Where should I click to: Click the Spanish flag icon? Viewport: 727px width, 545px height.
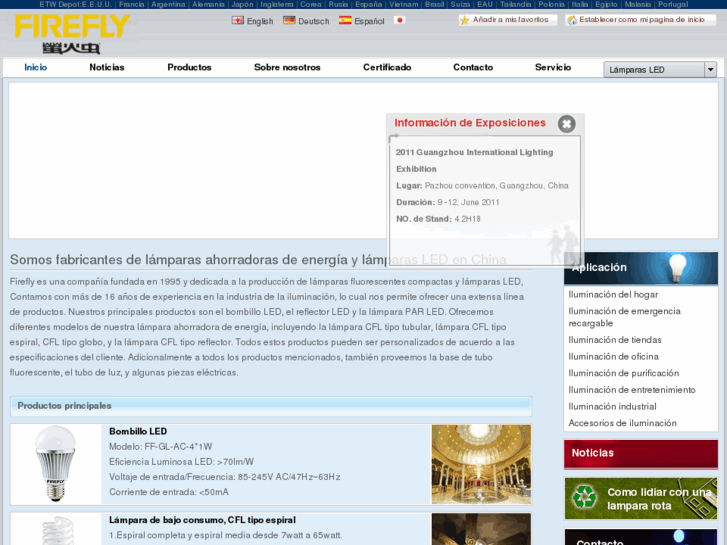point(345,20)
